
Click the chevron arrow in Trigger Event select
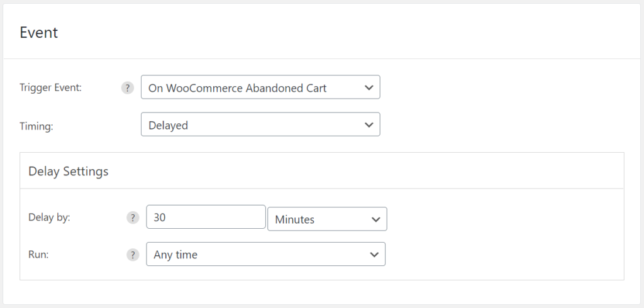click(369, 87)
